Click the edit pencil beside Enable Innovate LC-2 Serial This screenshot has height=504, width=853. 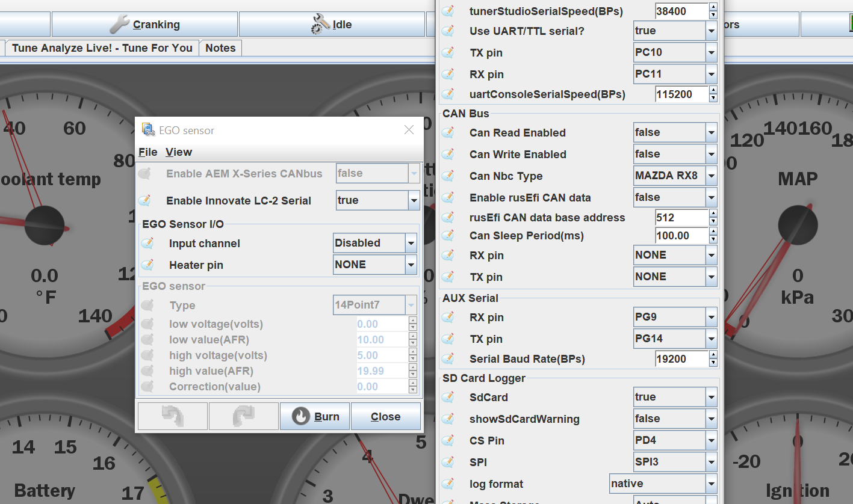coord(146,200)
